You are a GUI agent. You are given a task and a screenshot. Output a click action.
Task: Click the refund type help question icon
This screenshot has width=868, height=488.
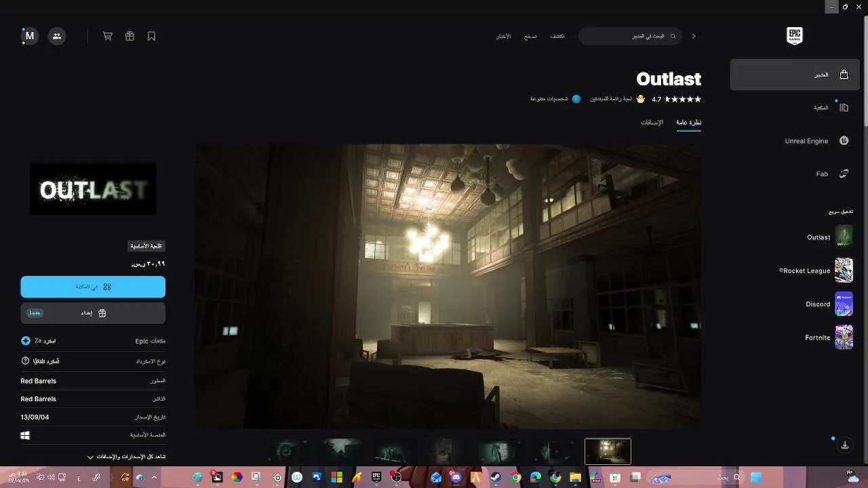coord(26,361)
